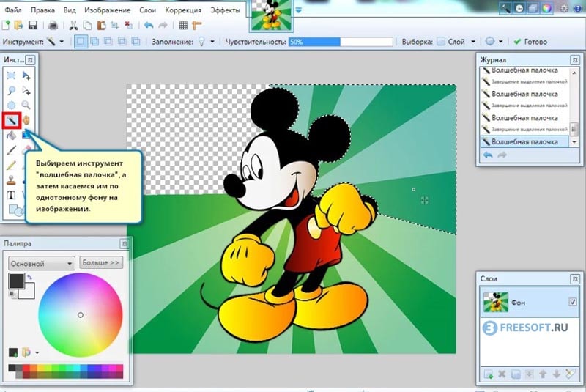Open the Эффекты menu
The image size is (586, 392).
point(225,10)
